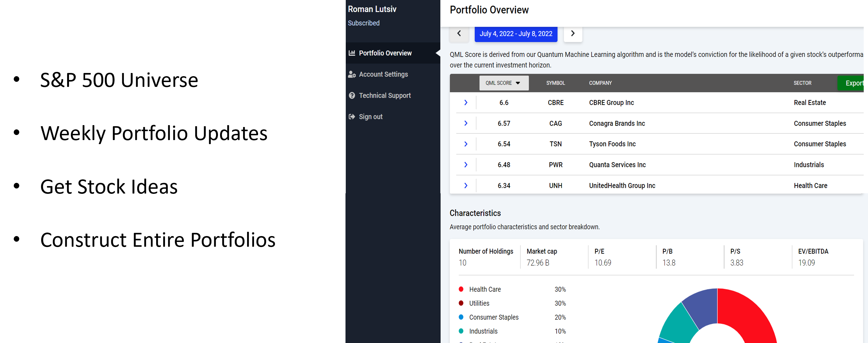Open Account Settings from the sidebar
868x343 pixels.
tap(383, 75)
